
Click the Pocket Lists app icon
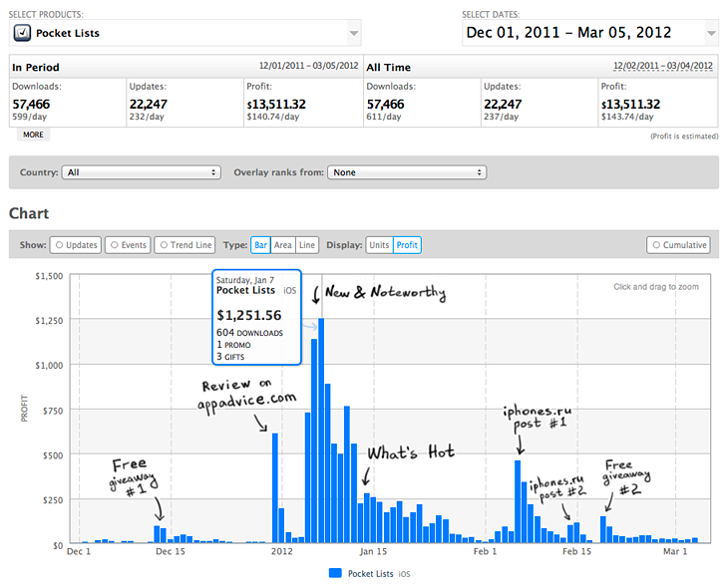[x=22, y=33]
